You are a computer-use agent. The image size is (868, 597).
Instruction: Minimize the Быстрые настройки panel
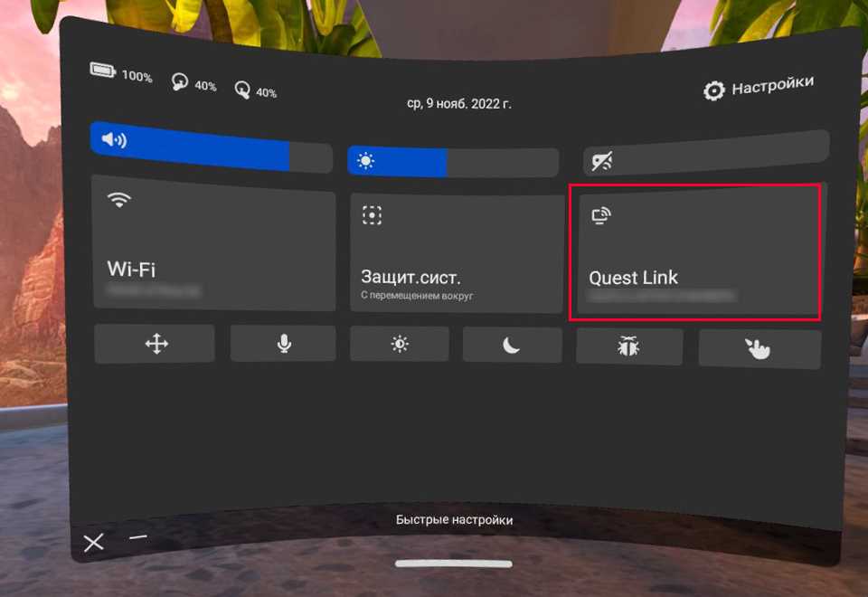pyautogui.click(x=137, y=536)
